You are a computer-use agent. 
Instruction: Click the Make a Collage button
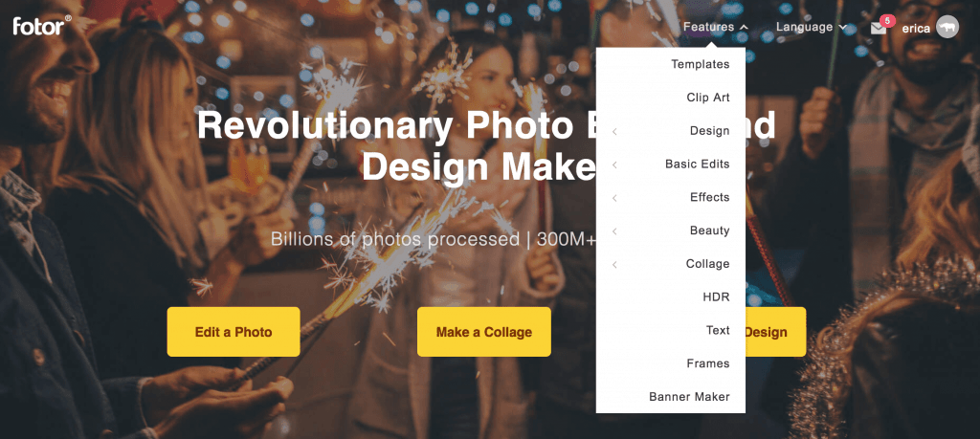484,332
